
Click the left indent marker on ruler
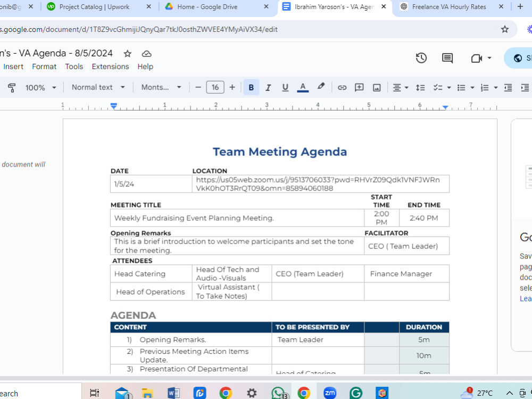[114, 106]
